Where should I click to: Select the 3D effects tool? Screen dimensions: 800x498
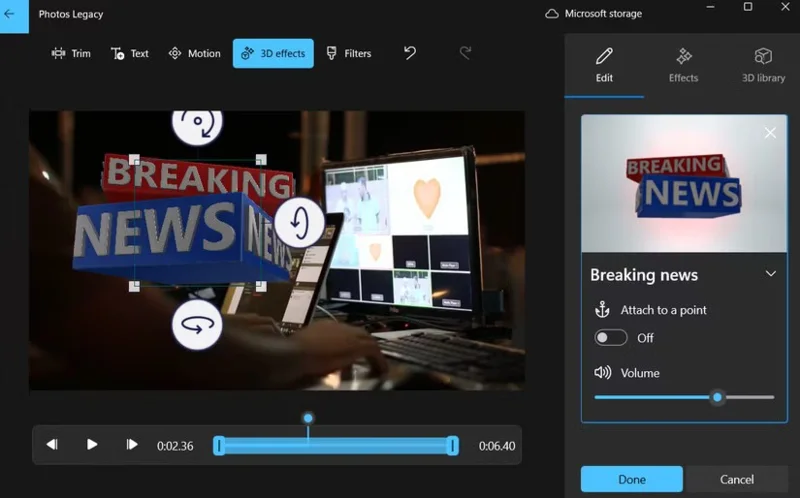tap(273, 54)
